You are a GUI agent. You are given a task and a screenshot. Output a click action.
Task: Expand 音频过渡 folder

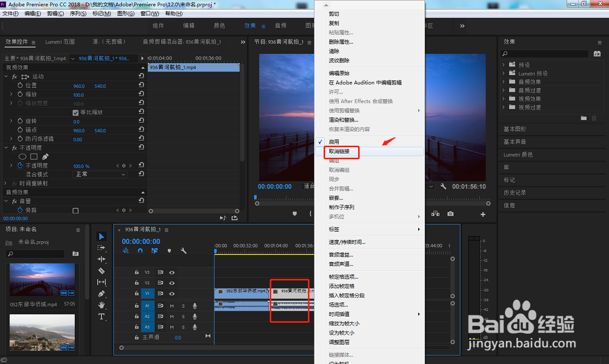click(504, 90)
